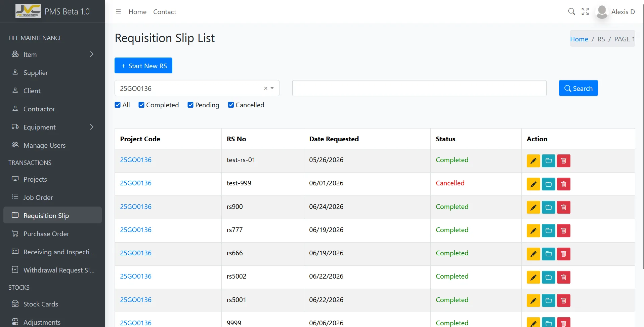Select Job Order in the sidebar
The height and width of the screenshot is (327, 644).
click(x=52, y=197)
